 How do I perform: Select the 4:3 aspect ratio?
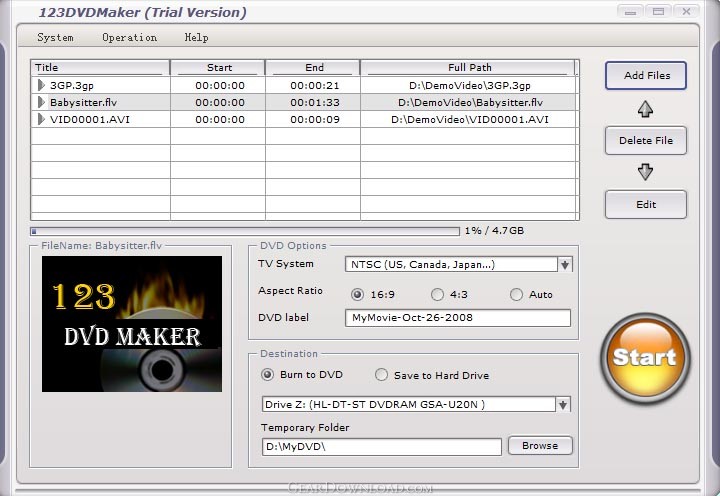tap(437, 294)
